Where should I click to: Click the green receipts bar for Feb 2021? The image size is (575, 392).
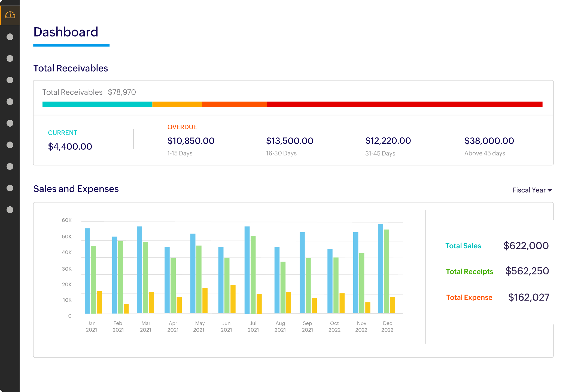121,277
